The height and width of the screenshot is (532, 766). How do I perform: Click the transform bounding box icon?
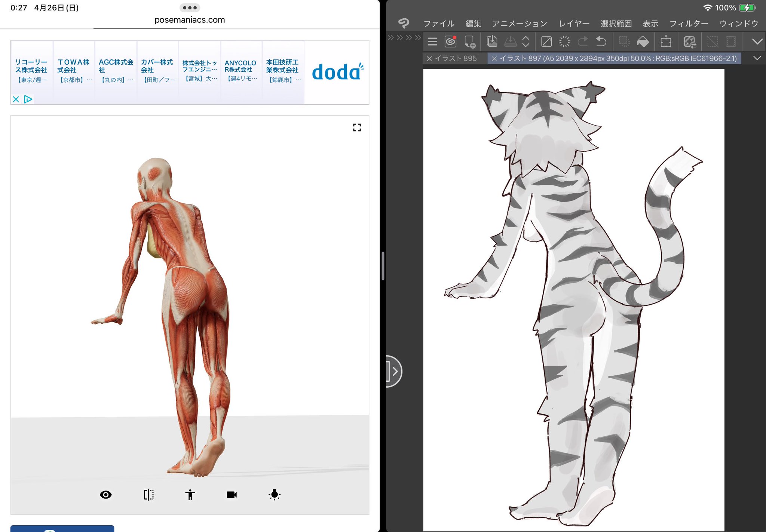(666, 41)
